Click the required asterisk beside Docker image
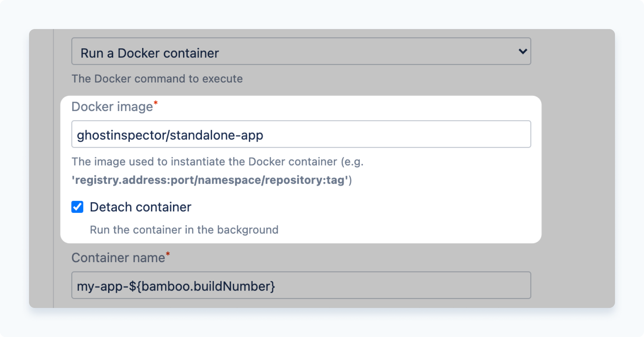Screen dimensions: 644x337 156,103
